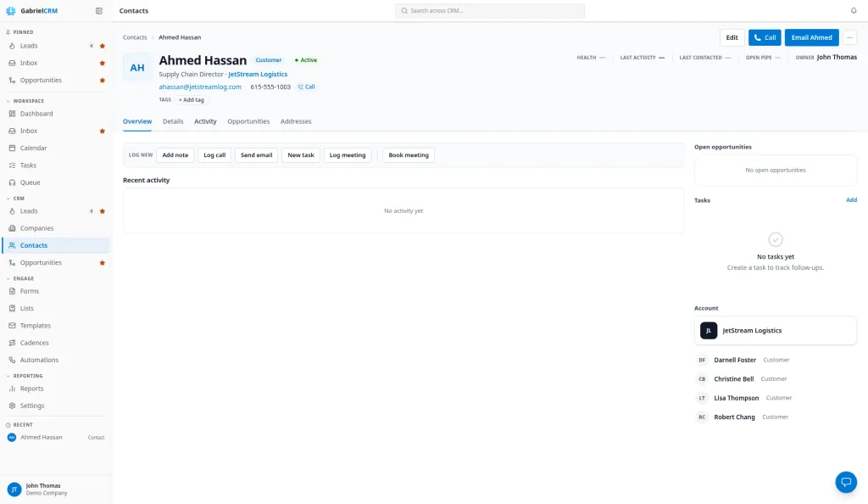Click the blue Call button in header
Viewport: 868px width, 504px height.
765,37
